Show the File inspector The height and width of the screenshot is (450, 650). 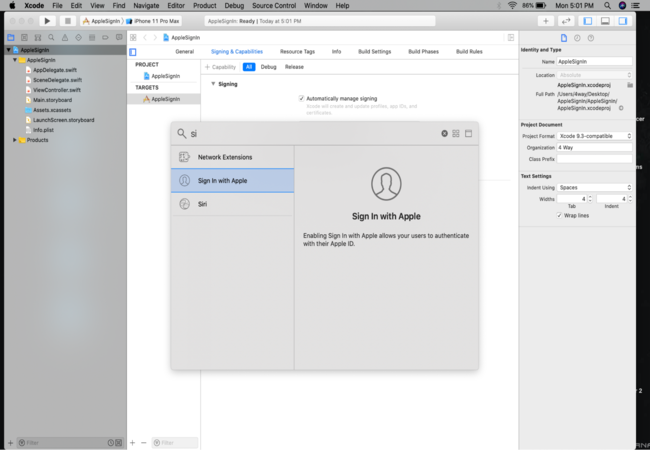pyautogui.click(x=564, y=38)
